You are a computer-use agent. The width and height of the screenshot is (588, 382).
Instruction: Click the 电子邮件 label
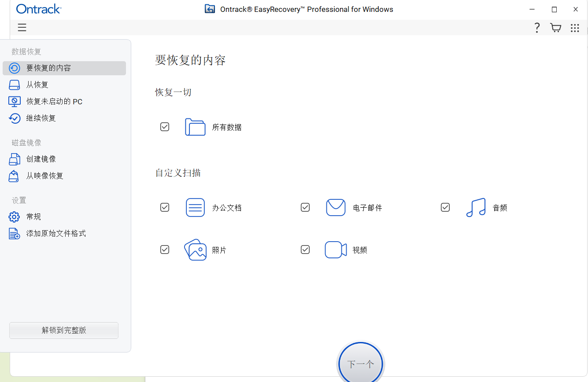click(x=367, y=208)
